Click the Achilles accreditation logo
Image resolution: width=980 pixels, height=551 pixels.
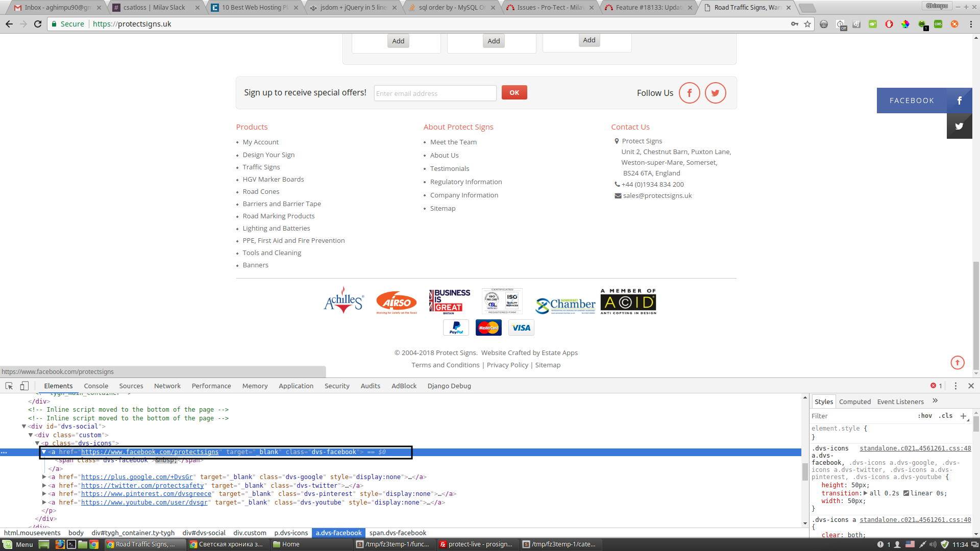345,300
